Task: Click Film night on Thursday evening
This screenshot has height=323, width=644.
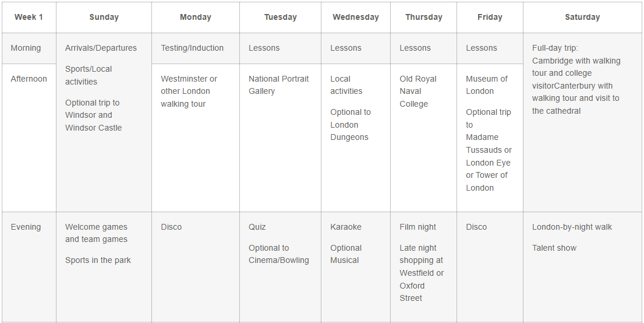Action: point(417,227)
